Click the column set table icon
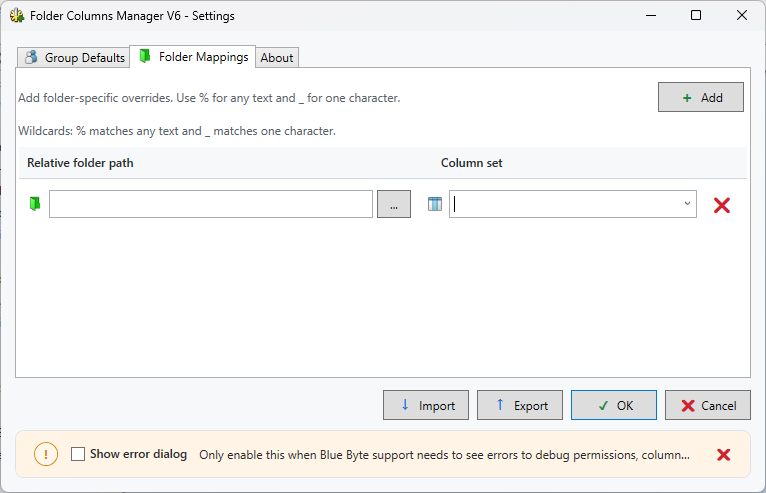 (x=435, y=204)
